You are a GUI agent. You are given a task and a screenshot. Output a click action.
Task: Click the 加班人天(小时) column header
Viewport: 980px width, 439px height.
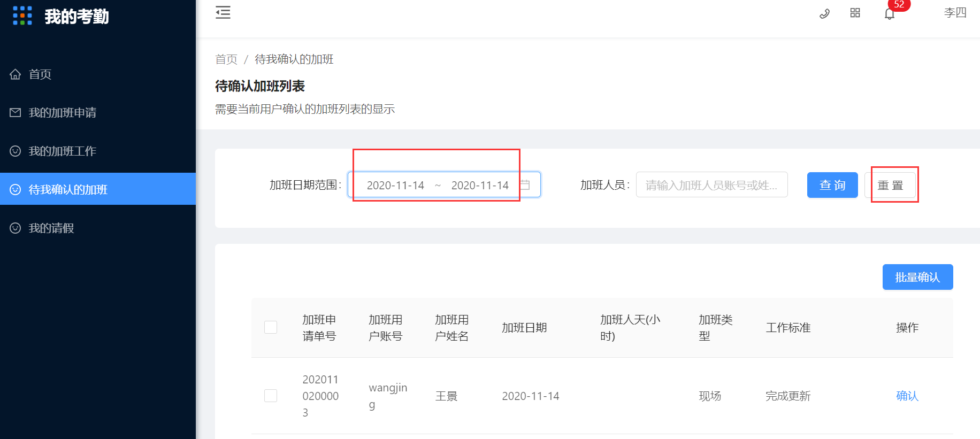(x=630, y=328)
